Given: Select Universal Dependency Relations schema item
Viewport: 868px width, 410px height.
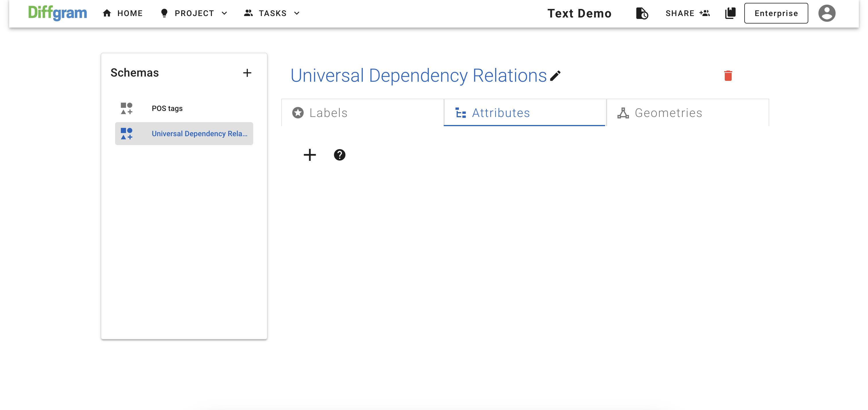Looking at the screenshot, I should coord(199,134).
